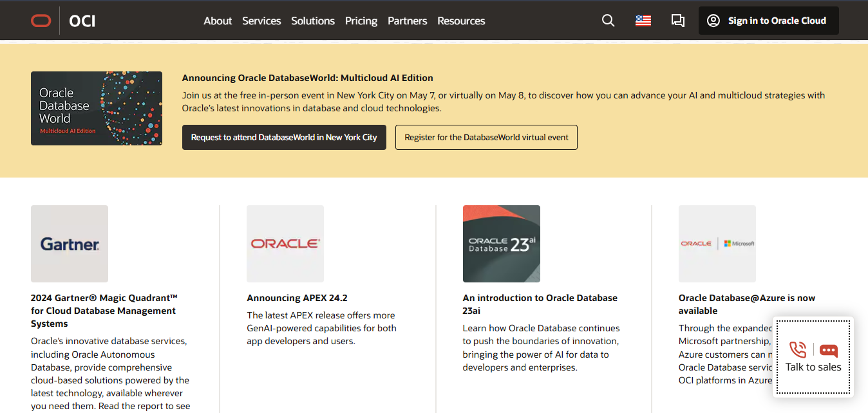
Task: Select the US flag country icon
Action: coord(643,21)
